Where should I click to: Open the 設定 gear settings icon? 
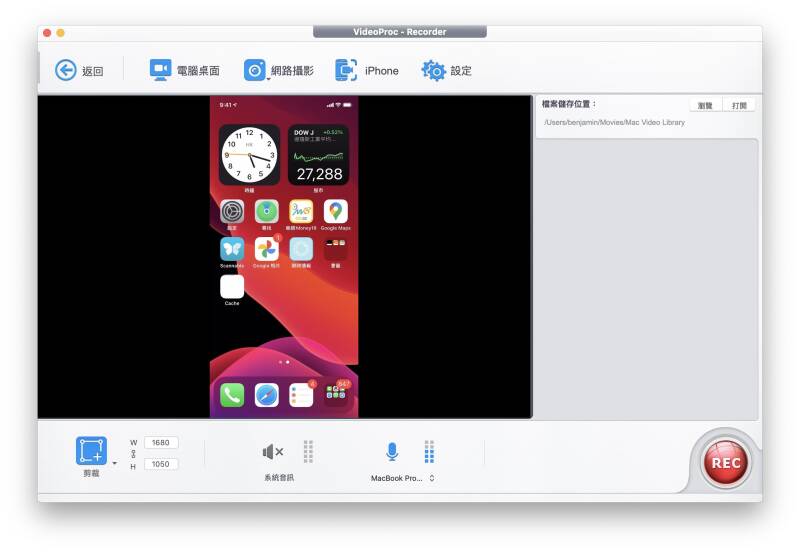[x=434, y=70]
